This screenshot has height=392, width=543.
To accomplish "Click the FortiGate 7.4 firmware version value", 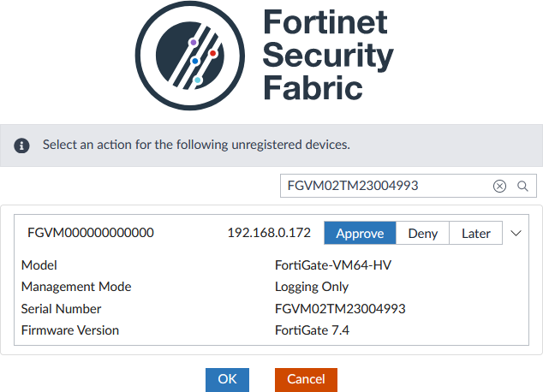I will tap(312, 330).
